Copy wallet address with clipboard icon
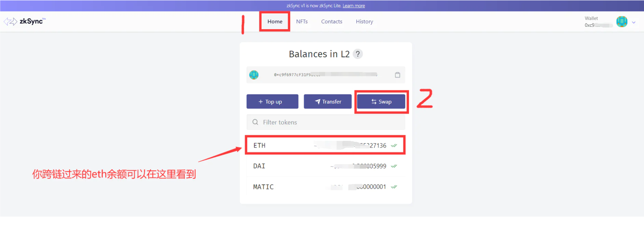 pyautogui.click(x=398, y=75)
